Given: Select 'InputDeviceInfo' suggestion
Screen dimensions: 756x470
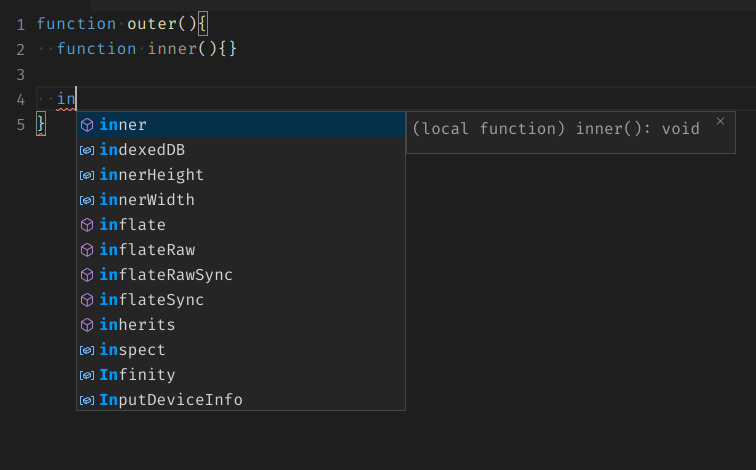Looking at the screenshot, I should click(x=241, y=400).
